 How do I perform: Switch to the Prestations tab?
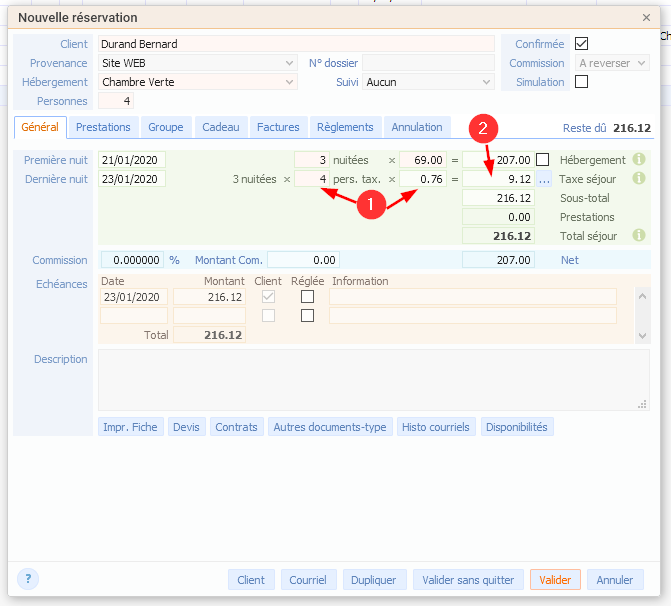103,128
